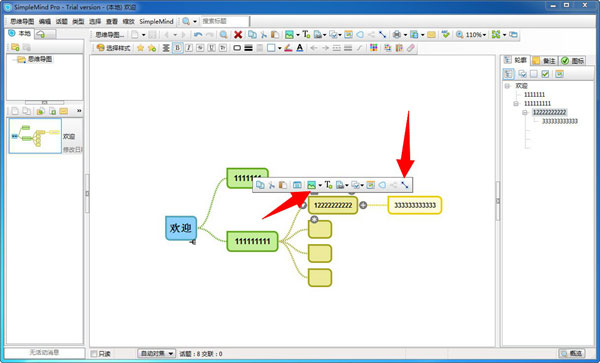
Task: Click the plus button right of 12222222222 node
Action: 363,205
